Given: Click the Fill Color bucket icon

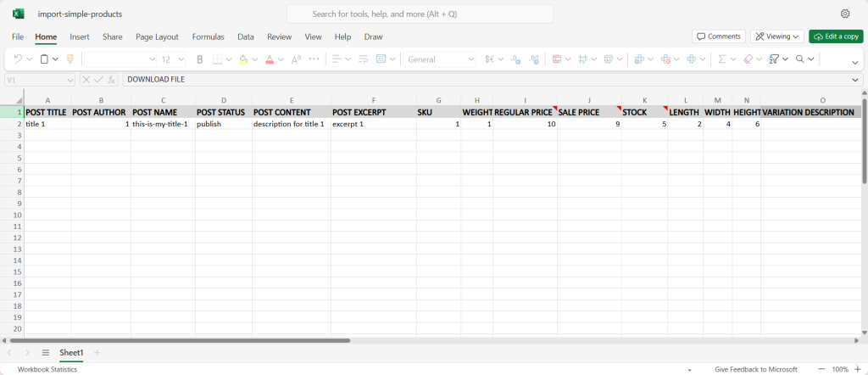Looking at the screenshot, I should tap(243, 59).
